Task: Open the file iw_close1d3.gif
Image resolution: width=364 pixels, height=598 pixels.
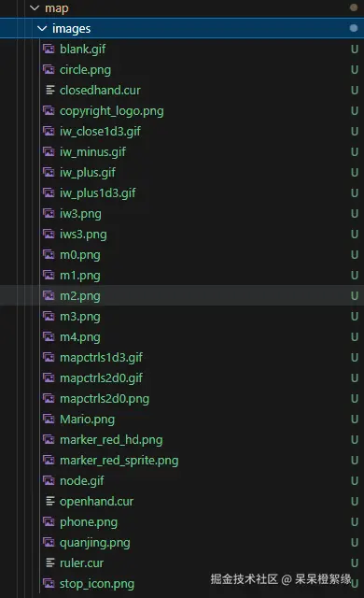Action: pos(100,132)
